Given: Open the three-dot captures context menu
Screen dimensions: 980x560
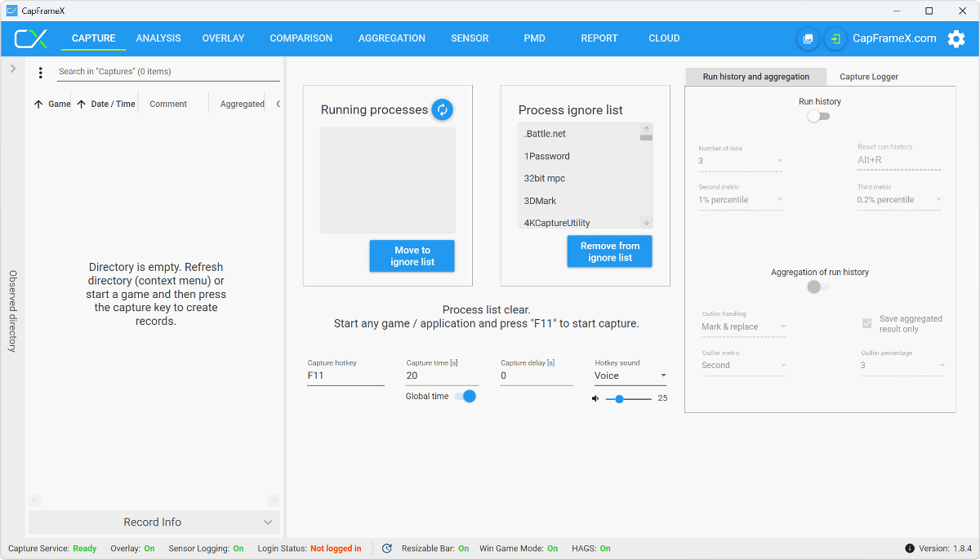Looking at the screenshot, I should 41,73.
